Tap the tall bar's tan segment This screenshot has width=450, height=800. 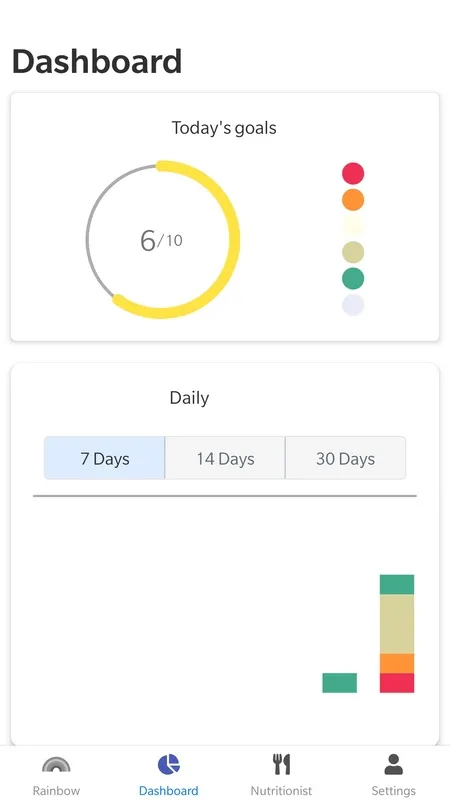[x=397, y=624]
